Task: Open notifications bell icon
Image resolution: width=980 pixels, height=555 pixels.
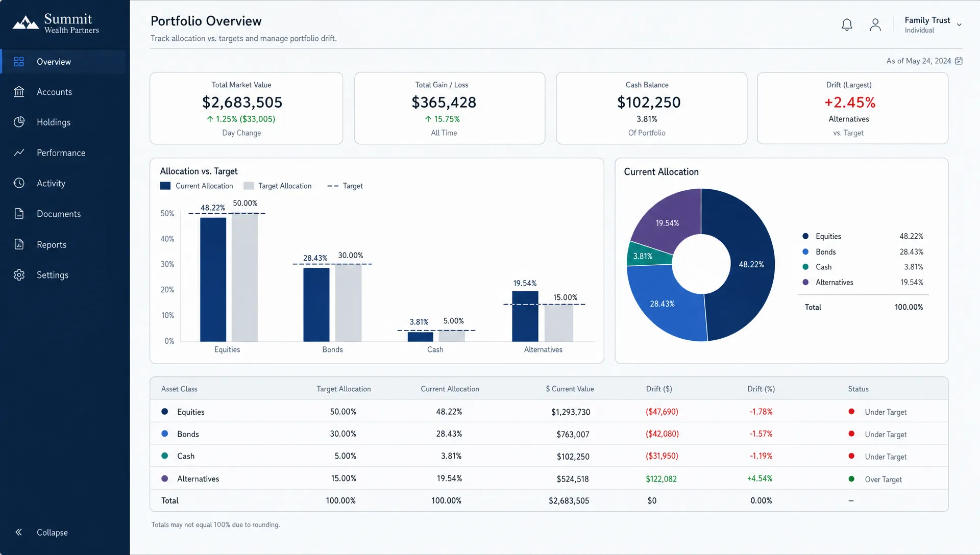Action: tap(847, 24)
